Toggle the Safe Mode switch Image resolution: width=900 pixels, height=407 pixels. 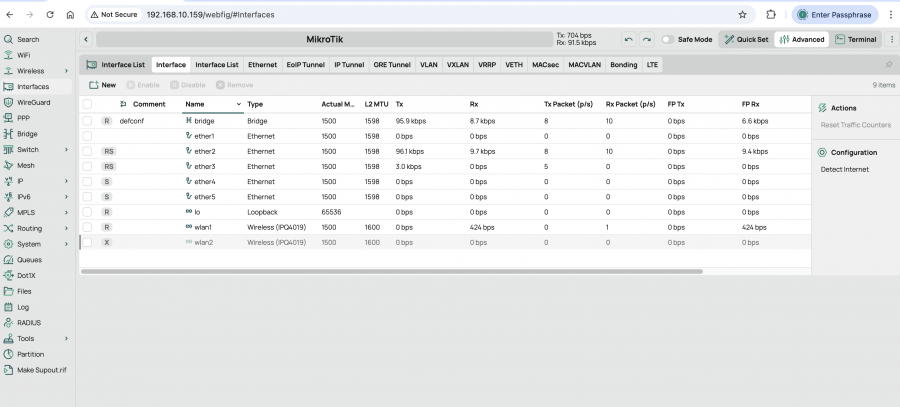point(668,39)
